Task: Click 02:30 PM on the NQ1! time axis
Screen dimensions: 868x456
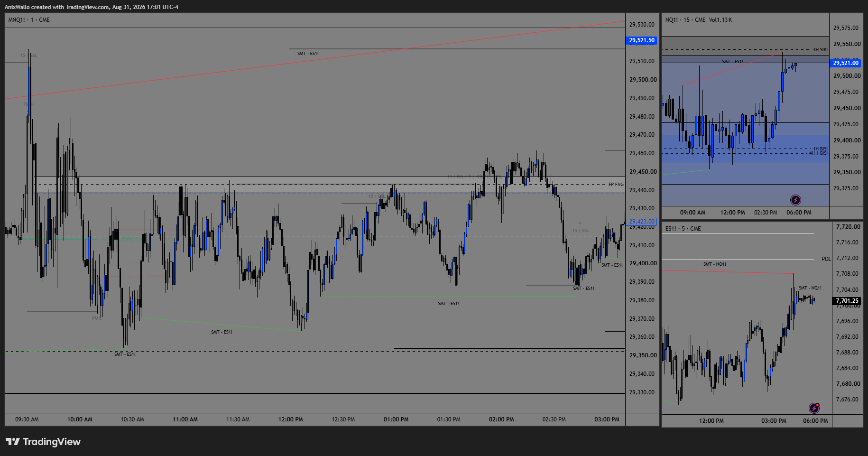Action: [x=766, y=213]
